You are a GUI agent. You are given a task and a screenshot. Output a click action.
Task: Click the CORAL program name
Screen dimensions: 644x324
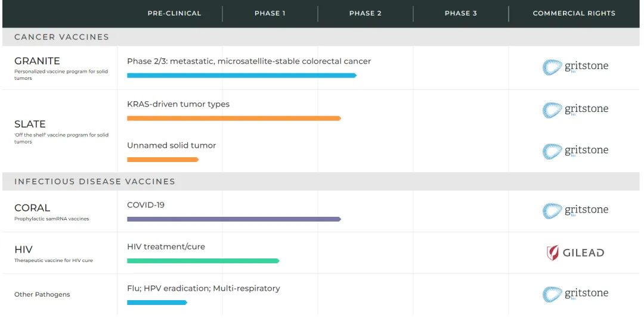(32, 208)
